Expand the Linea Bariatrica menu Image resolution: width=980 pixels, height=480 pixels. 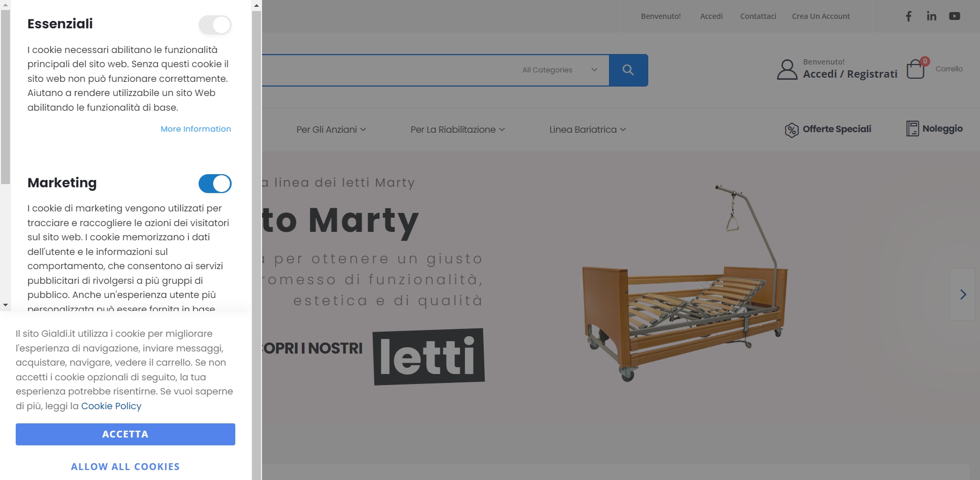pyautogui.click(x=587, y=130)
